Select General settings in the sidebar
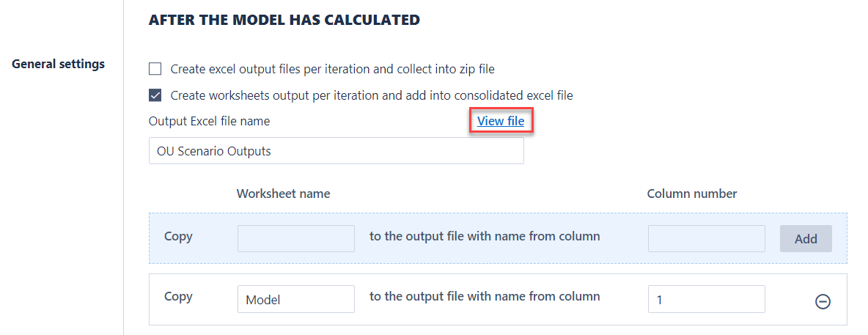The width and height of the screenshot is (868, 335). coord(58,64)
